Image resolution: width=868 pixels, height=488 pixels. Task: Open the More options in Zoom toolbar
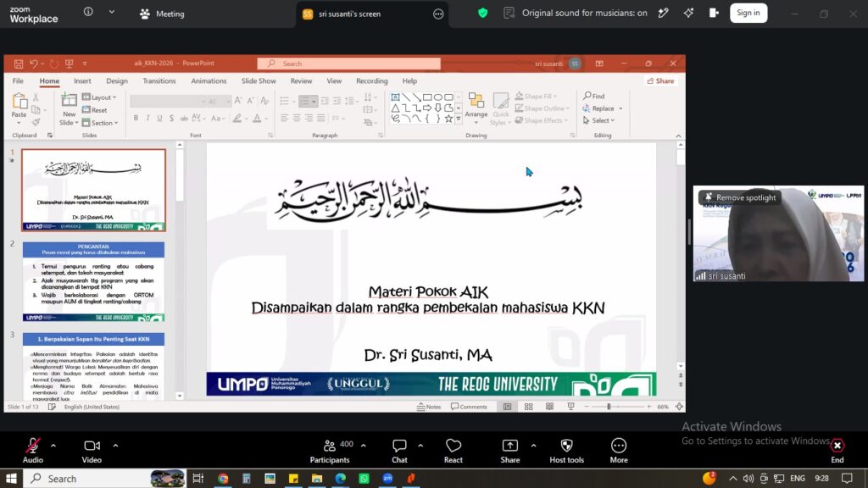[x=618, y=451]
